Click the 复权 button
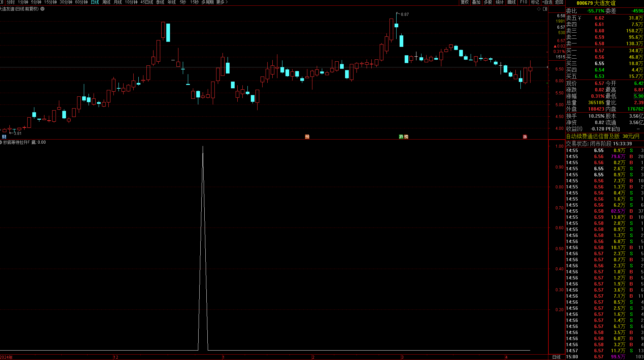Screen dimensions: 644x360 465,2
